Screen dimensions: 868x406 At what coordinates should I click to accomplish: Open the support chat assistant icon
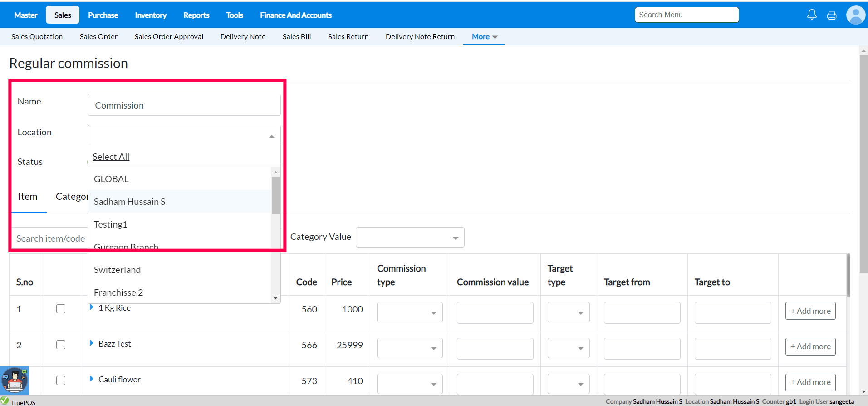pos(15,381)
